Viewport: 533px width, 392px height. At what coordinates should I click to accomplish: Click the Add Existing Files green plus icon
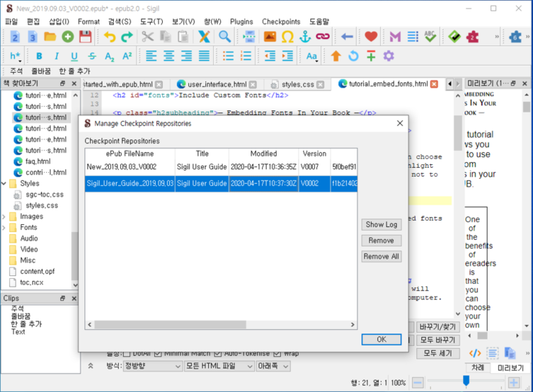click(x=68, y=36)
